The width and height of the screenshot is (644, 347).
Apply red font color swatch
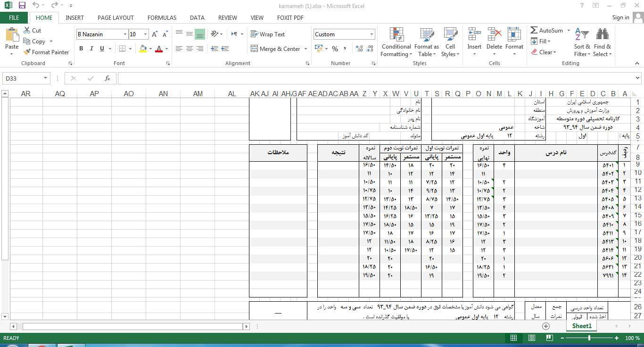tap(159, 49)
